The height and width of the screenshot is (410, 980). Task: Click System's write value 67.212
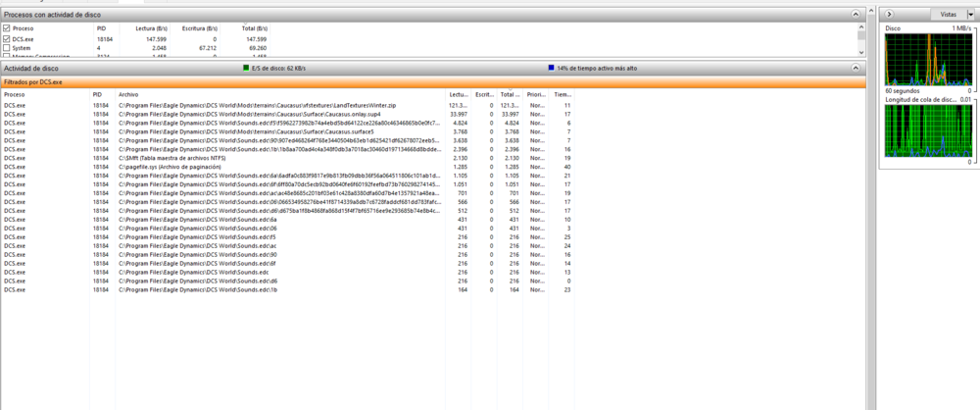pyautogui.click(x=208, y=48)
